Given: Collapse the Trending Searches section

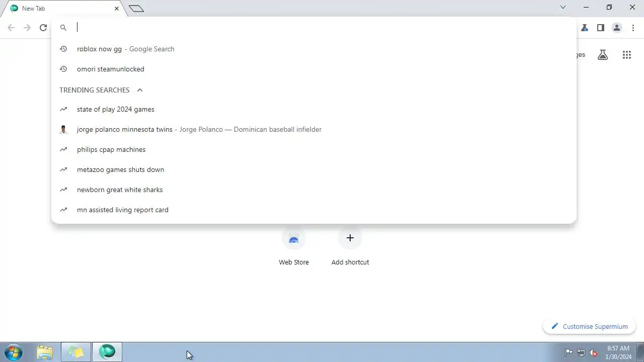Looking at the screenshot, I should click(x=140, y=90).
